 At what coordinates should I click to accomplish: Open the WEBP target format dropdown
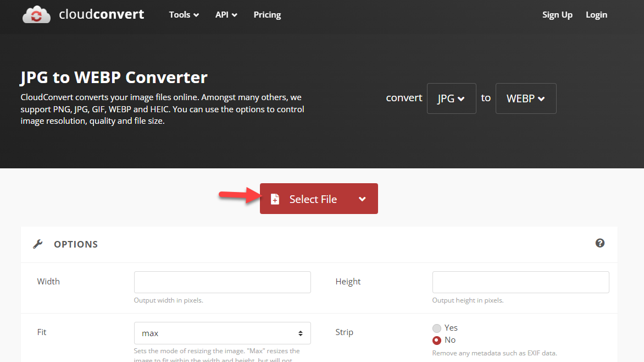tap(526, 98)
